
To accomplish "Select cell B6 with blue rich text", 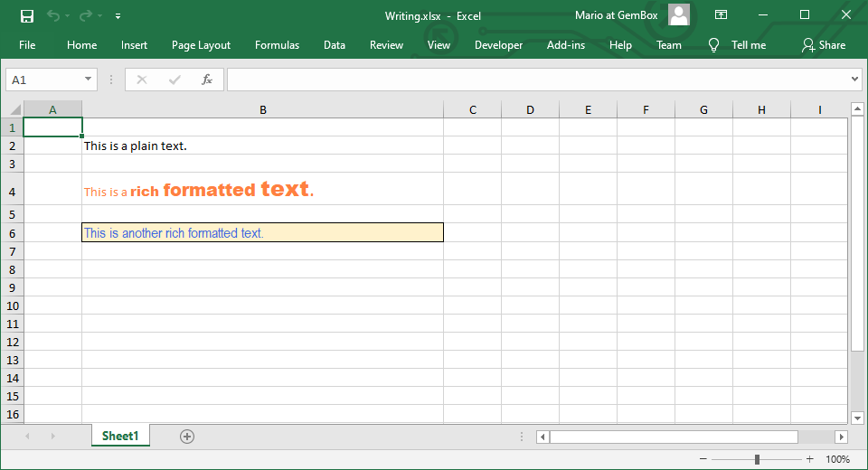I will point(262,233).
